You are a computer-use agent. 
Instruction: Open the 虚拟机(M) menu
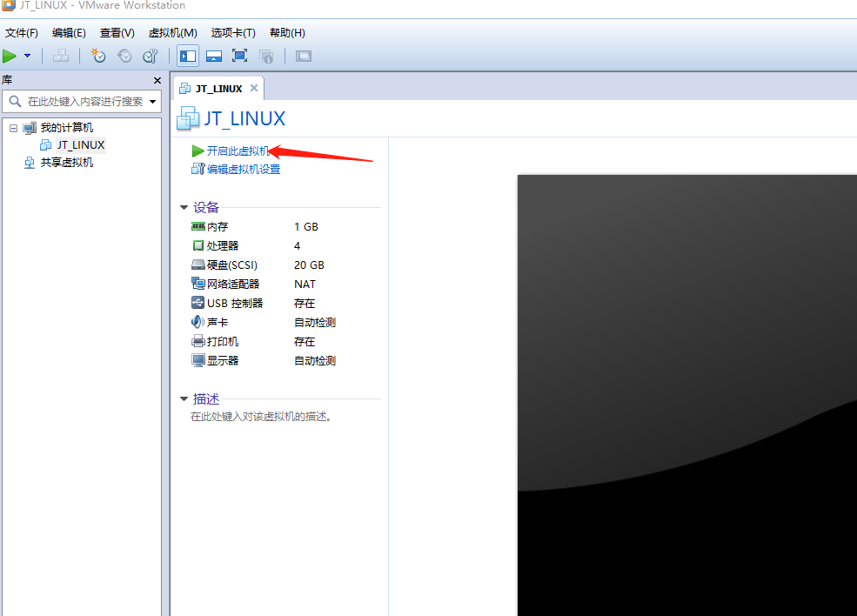[173, 33]
